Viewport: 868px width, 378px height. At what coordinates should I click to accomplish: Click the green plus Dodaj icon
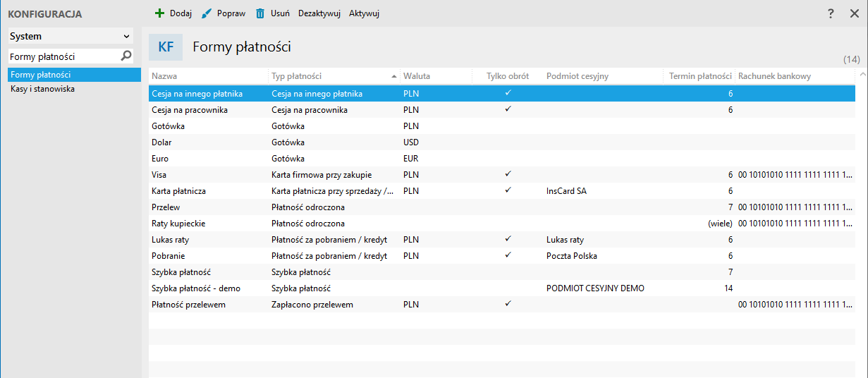point(159,13)
